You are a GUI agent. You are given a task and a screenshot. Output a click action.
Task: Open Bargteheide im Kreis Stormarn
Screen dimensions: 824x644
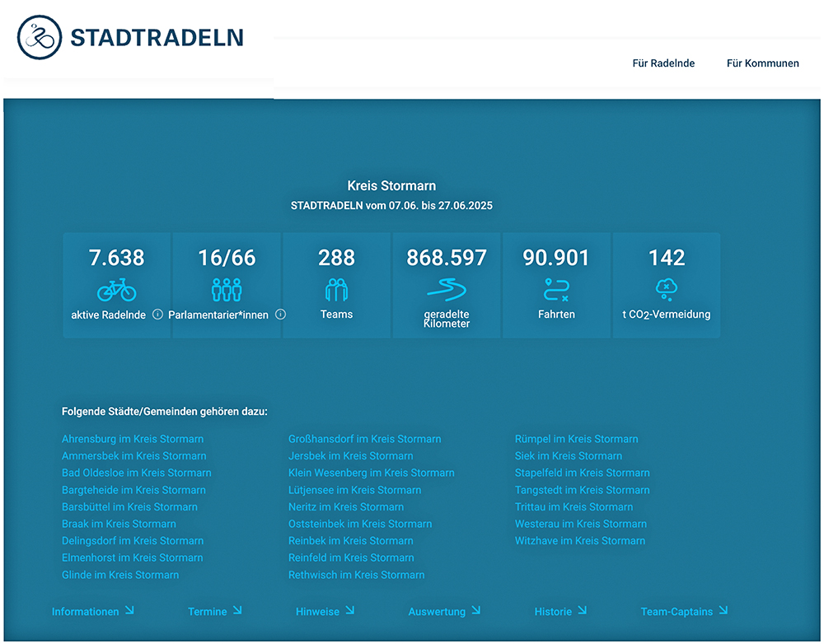click(x=133, y=489)
